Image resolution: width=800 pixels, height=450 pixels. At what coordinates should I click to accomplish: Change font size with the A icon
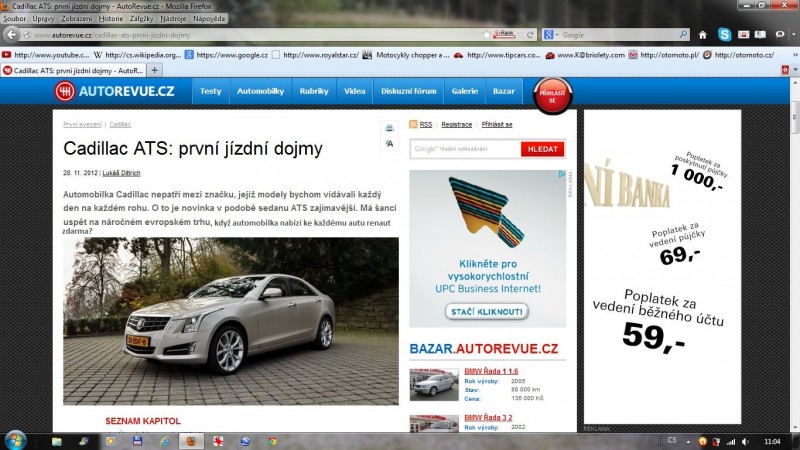click(389, 143)
